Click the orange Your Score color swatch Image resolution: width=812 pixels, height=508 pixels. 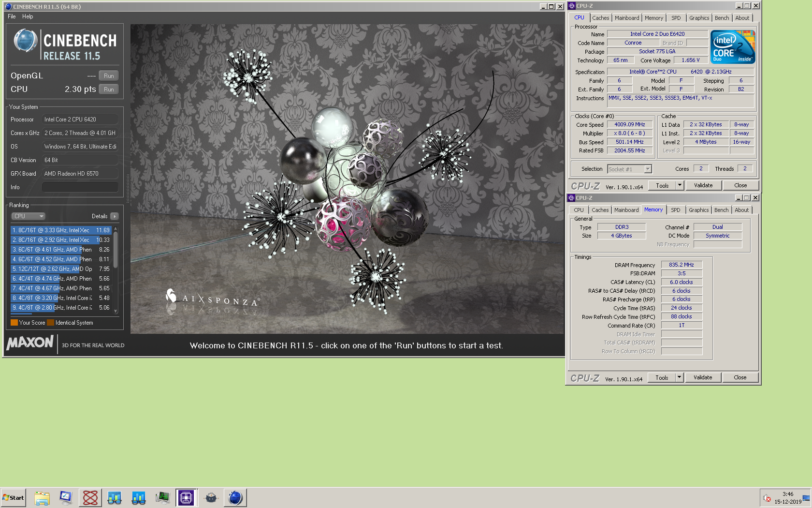click(x=14, y=323)
